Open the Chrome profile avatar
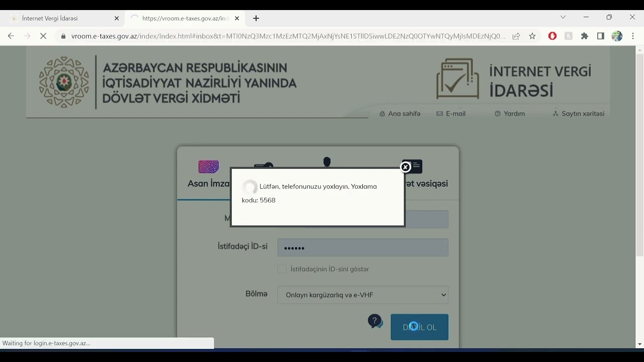This screenshot has height=362, width=644. click(x=617, y=36)
